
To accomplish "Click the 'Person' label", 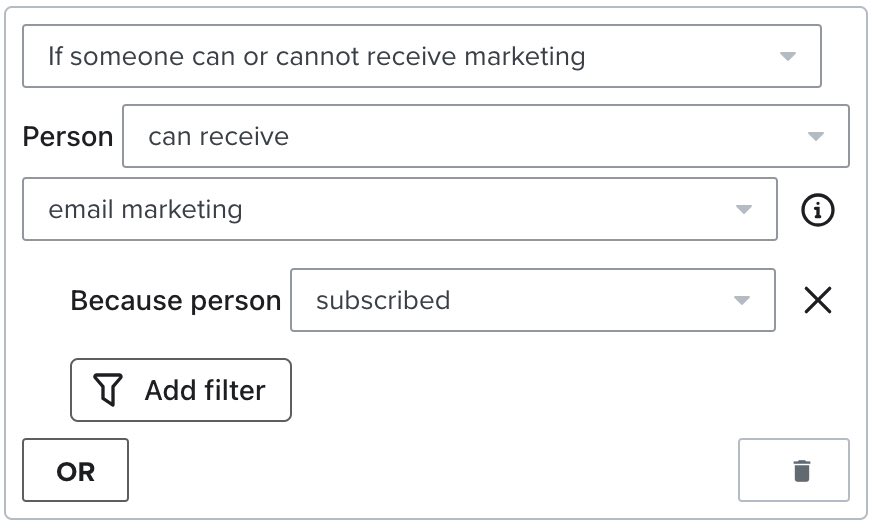I will point(67,137).
